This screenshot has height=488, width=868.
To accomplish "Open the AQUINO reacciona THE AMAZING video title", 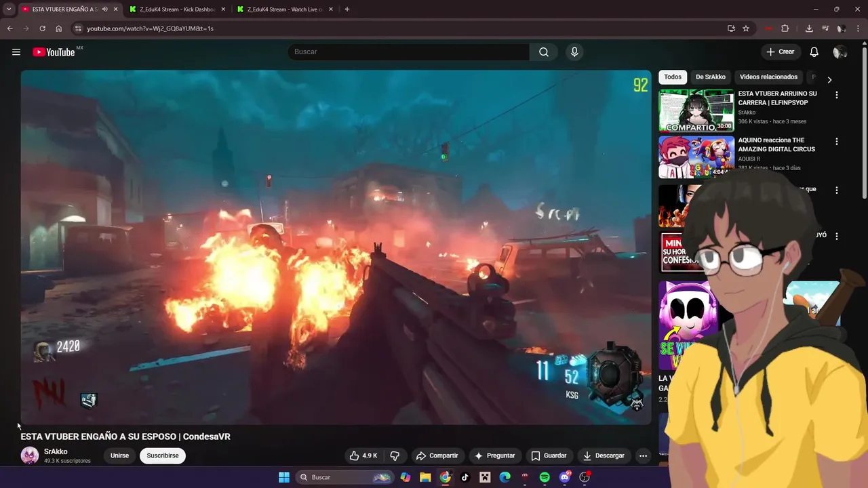I will coord(776,144).
